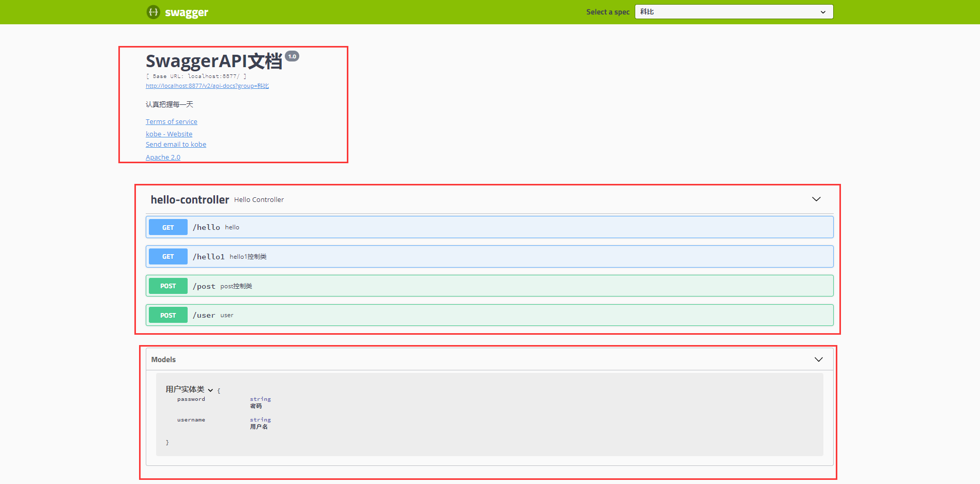Click Send email to kobe
980x484 pixels.
pyautogui.click(x=176, y=144)
